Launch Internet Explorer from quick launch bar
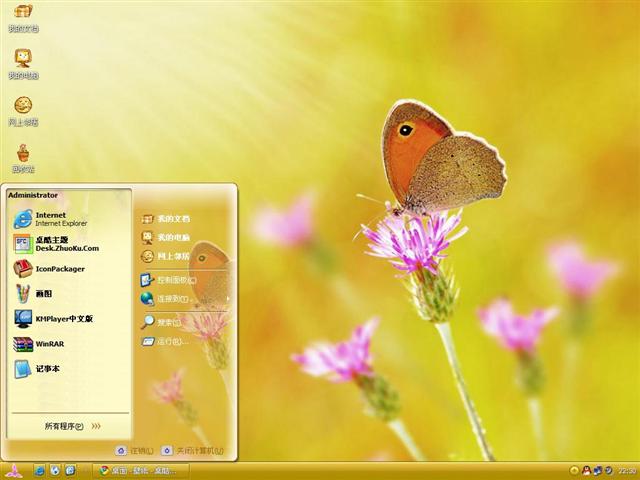640x480 pixels. [x=40, y=471]
